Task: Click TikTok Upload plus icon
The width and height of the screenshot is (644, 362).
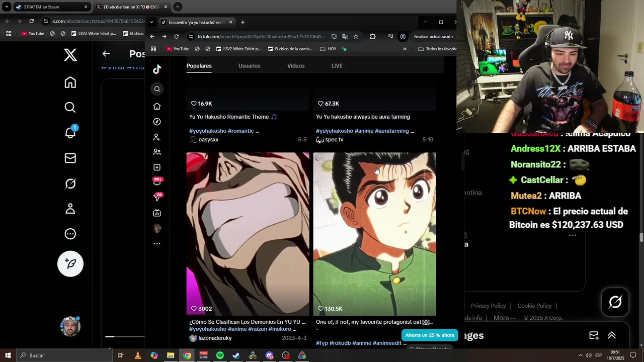Action: tap(157, 167)
